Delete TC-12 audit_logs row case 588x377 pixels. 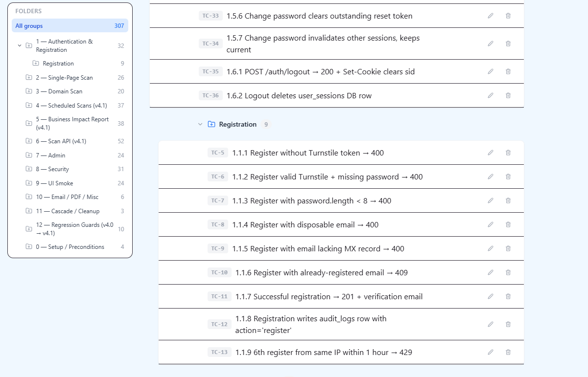pyautogui.click(x=508, y=324)
